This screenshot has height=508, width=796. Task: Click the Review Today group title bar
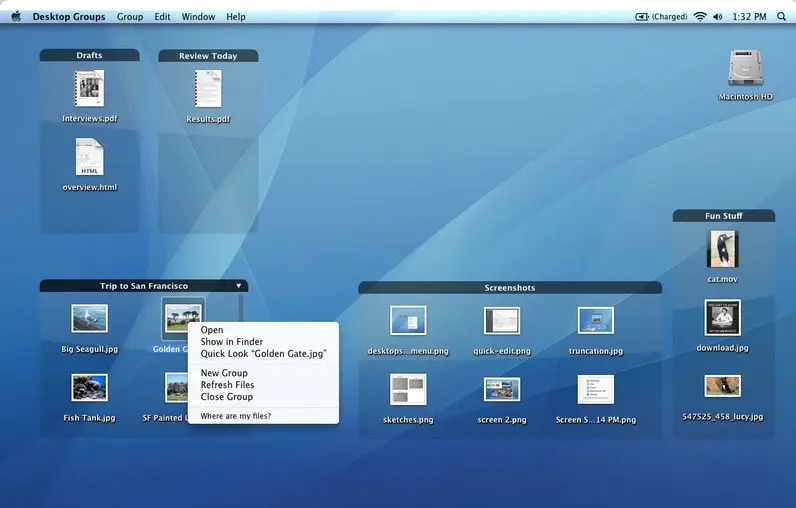click(208, 56)
